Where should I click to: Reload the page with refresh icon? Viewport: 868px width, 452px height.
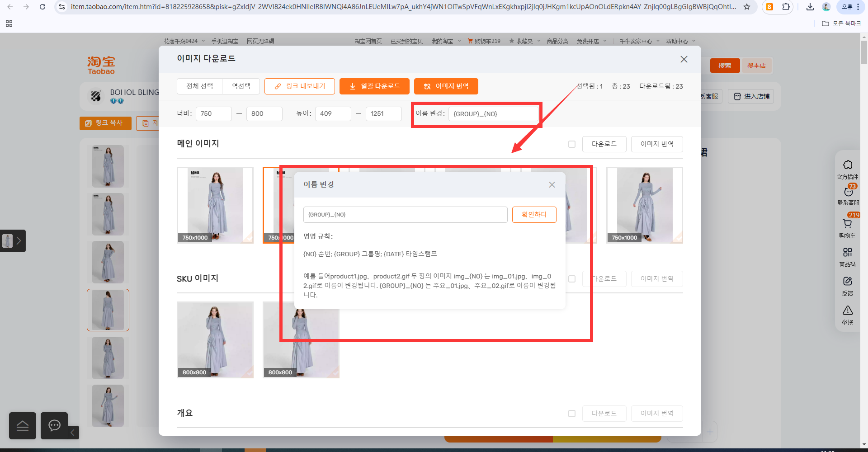tap(42, 7)
